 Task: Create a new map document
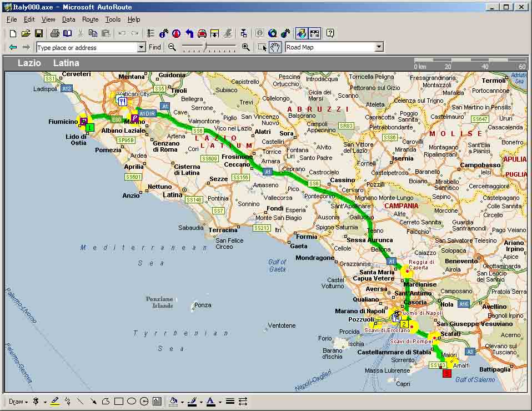[x=13, y=33]
